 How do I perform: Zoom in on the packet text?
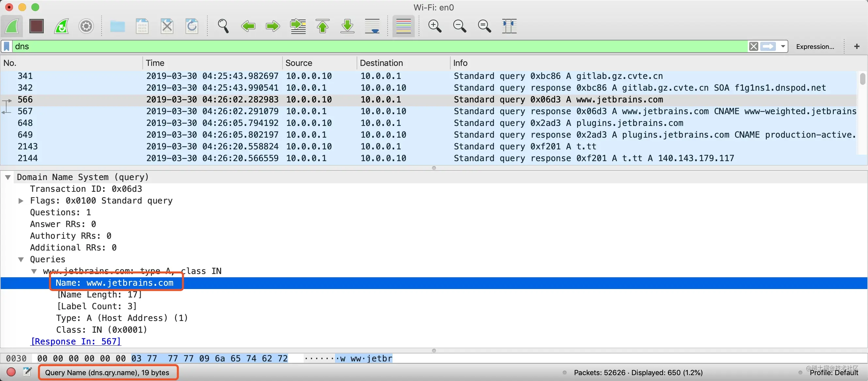[435, 26]
